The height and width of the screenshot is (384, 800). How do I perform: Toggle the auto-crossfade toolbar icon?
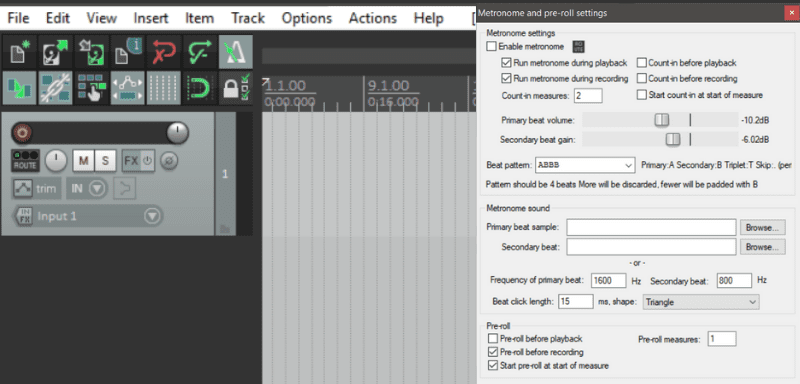pos(19,88)
